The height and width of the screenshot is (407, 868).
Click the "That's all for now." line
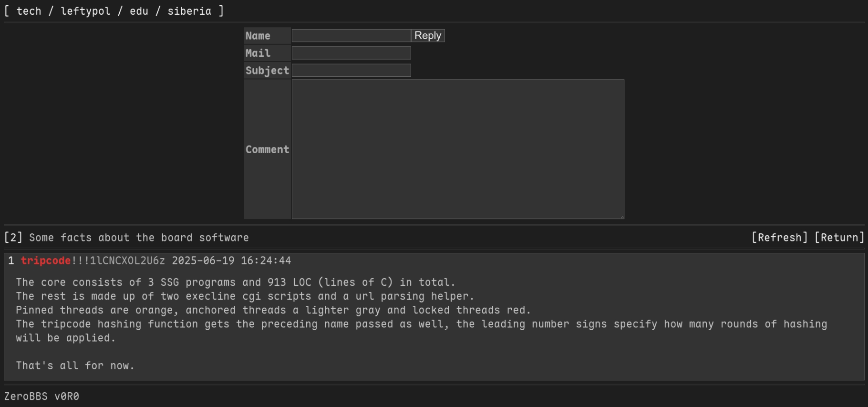coord(75,365)
